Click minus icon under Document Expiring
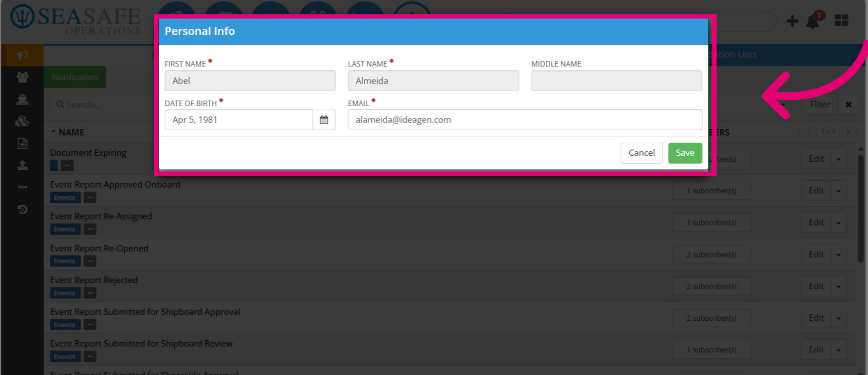Screen dimensions: 868x375 67,165
